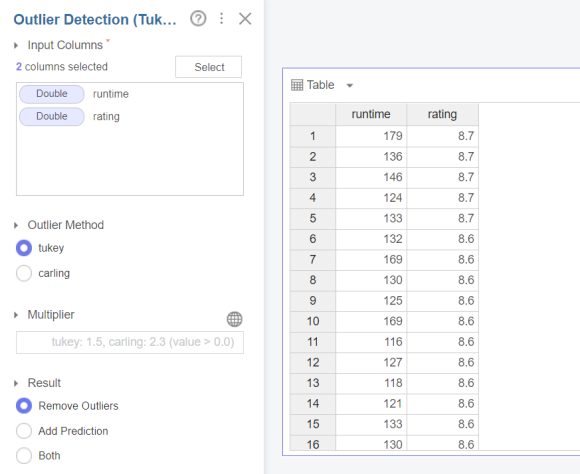This screenshot has height=474, width=580.
Task: Focus the Multiplier input field
Action: (x=130, y=342)
